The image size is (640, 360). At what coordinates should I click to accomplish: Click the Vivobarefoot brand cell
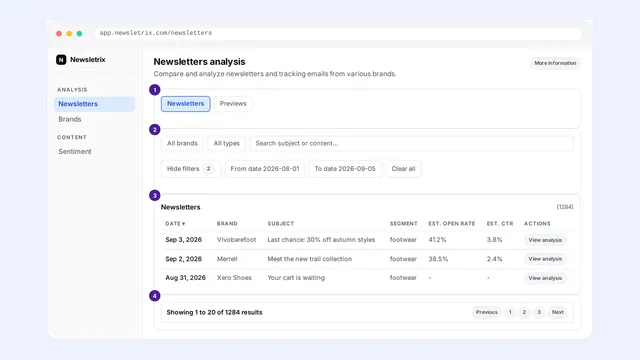236,240
